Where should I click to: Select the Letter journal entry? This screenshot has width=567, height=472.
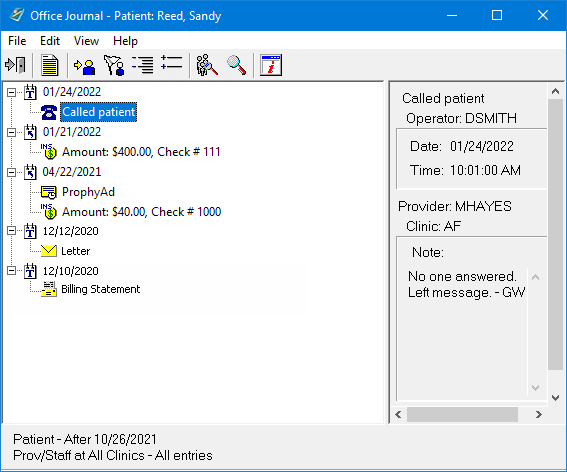[x=76, y=251]
